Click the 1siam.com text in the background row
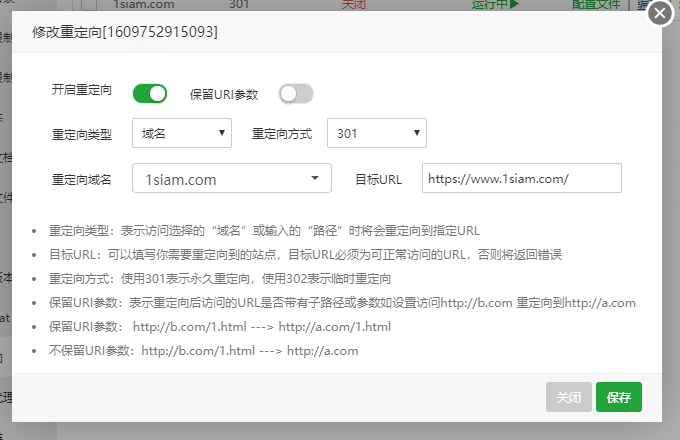 [x=144, y=5]
